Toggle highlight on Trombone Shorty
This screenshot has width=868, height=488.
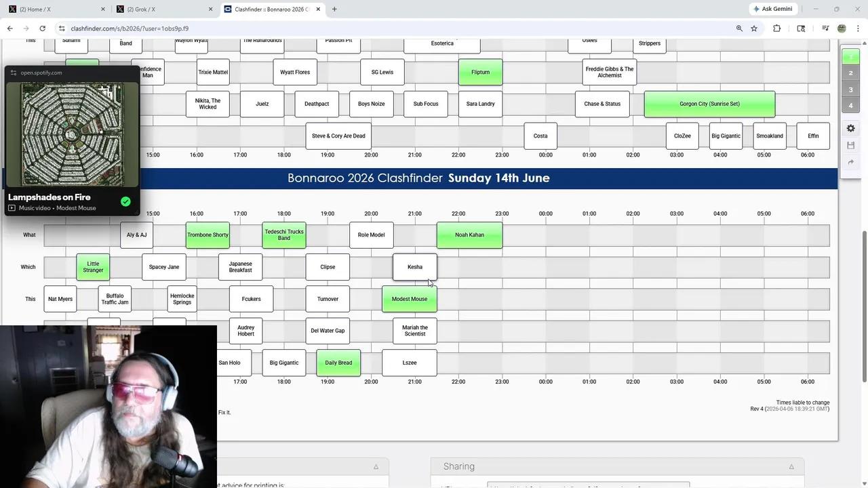pos(208,235)
